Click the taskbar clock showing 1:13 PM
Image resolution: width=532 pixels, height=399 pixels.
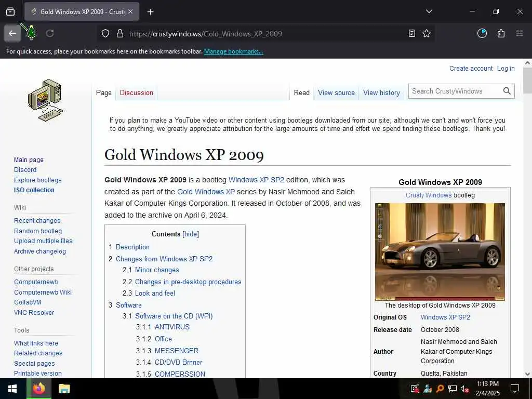coord(487,389)
